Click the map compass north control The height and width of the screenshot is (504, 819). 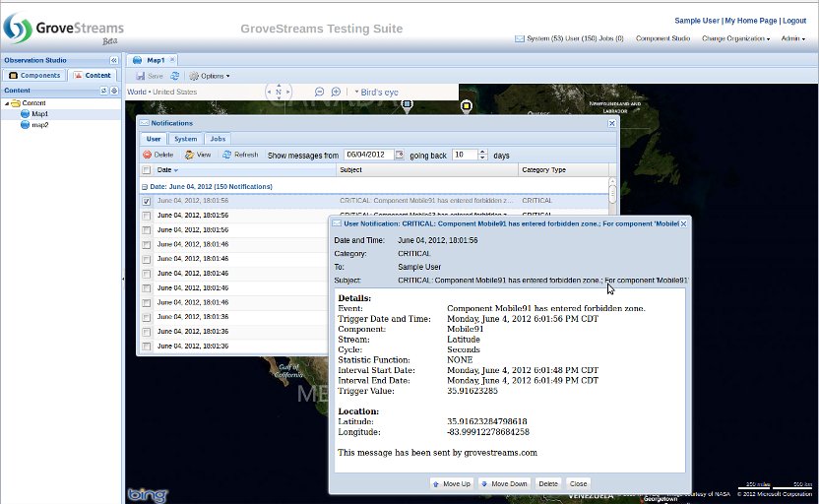coord(279,92)
